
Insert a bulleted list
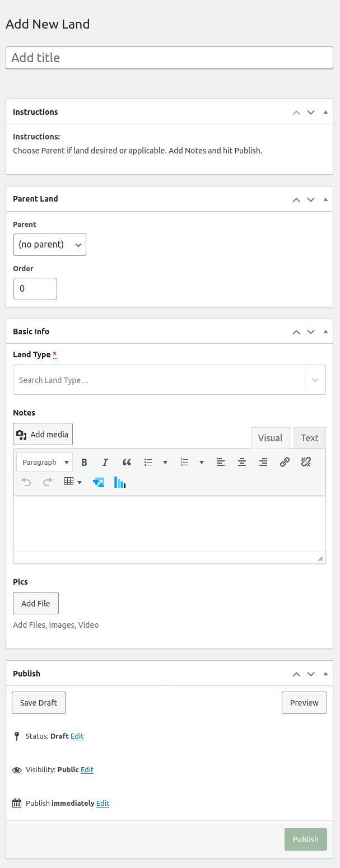tap(148, 462)
